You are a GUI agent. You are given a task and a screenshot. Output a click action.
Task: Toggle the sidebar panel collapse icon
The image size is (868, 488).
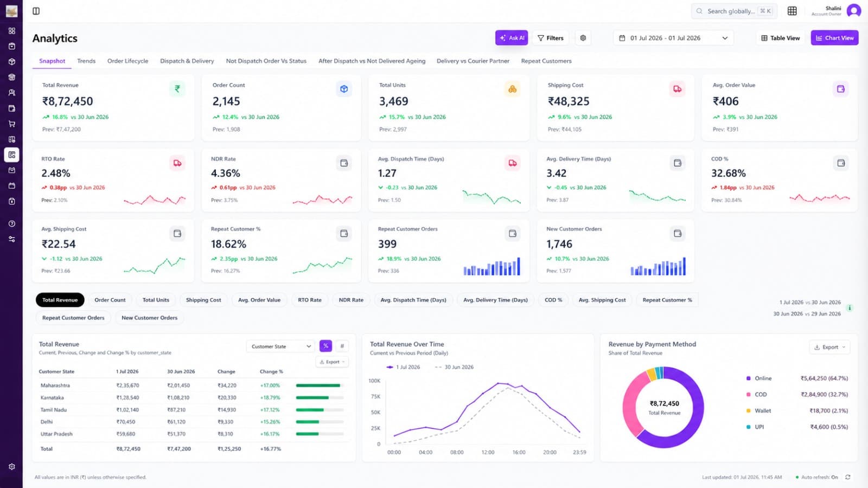[36, 11]
